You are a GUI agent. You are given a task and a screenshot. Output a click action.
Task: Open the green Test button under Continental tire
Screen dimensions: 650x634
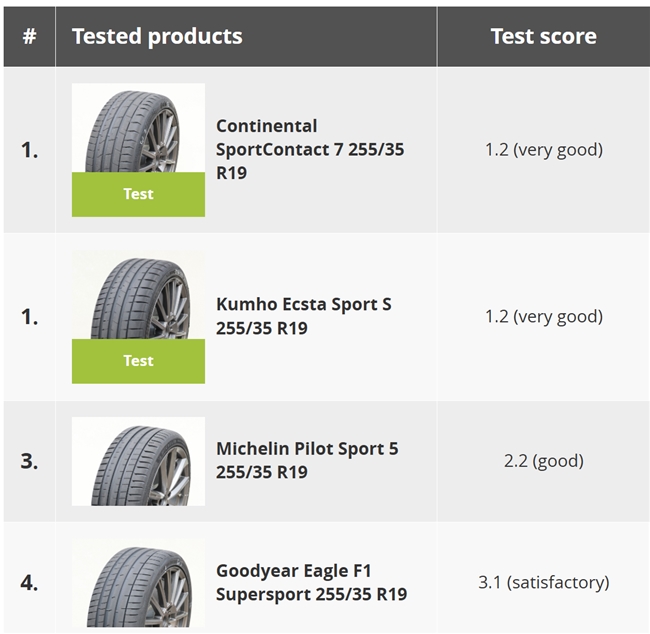(138, 194)
